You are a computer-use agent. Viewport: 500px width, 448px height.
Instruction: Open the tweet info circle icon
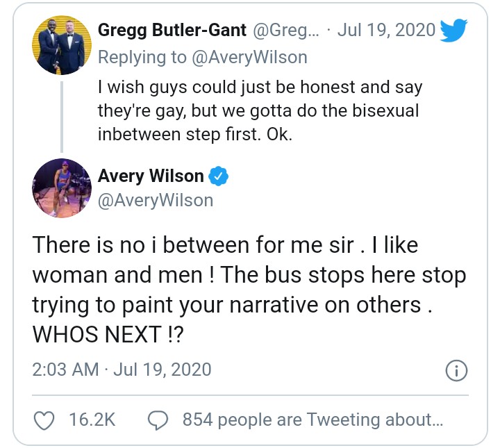pos(456,371)
